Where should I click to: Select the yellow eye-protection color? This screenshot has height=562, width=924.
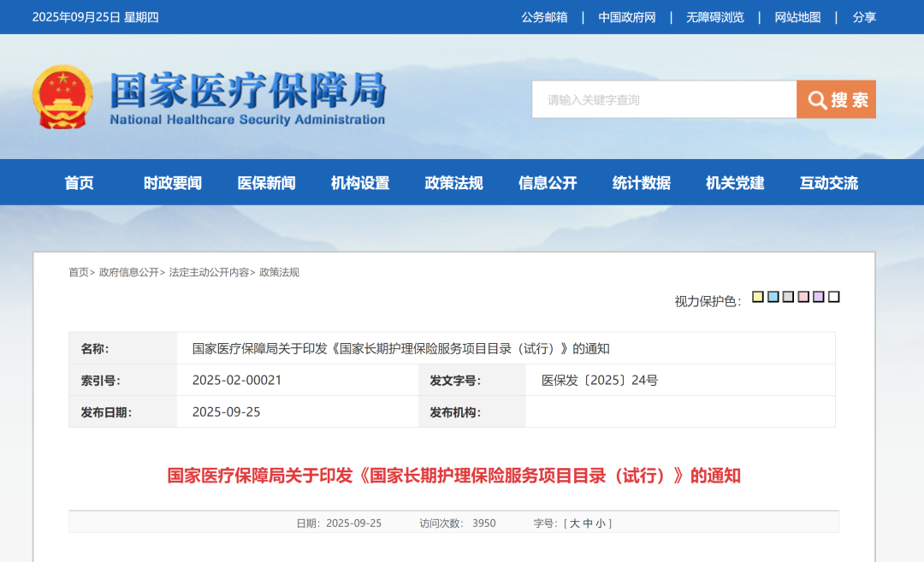757,297
